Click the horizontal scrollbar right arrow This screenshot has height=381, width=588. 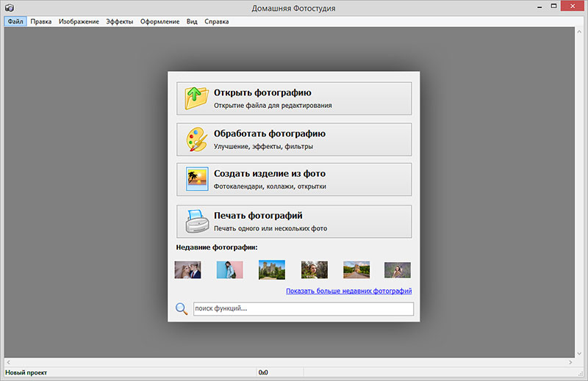pyautogui.click(x=570, y=362)
